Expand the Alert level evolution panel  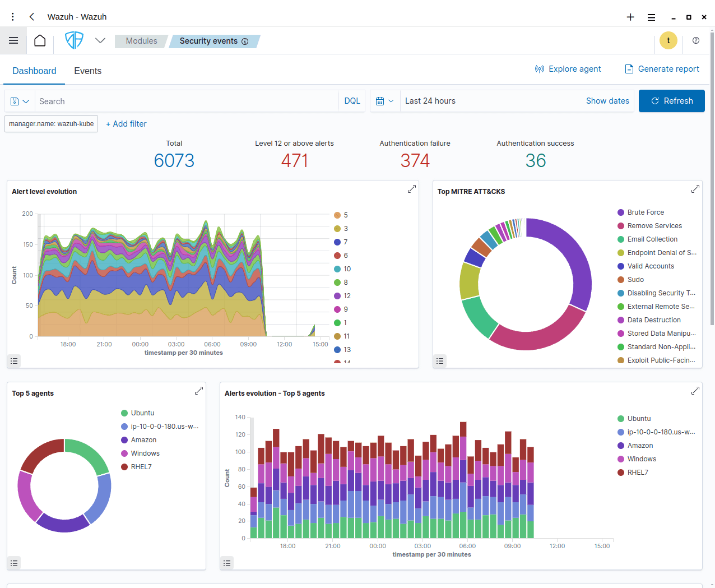tap(412, 189)
